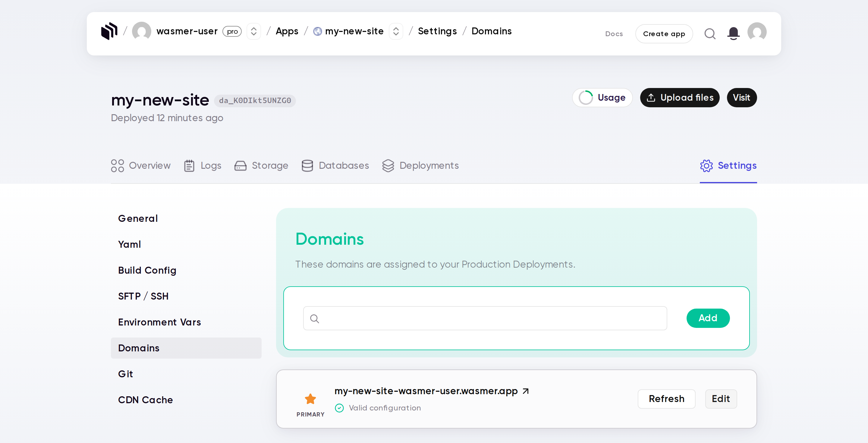Open Build Config settings section
This screenshot has width=868, height=443.
(186, 271)
